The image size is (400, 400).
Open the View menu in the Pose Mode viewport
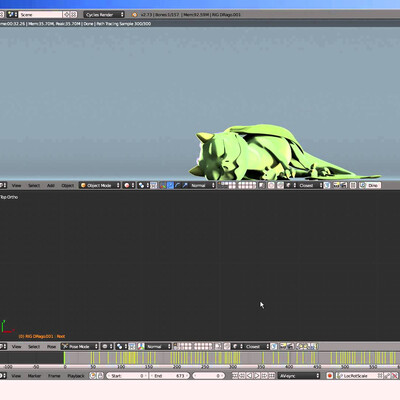pos(16,347)
